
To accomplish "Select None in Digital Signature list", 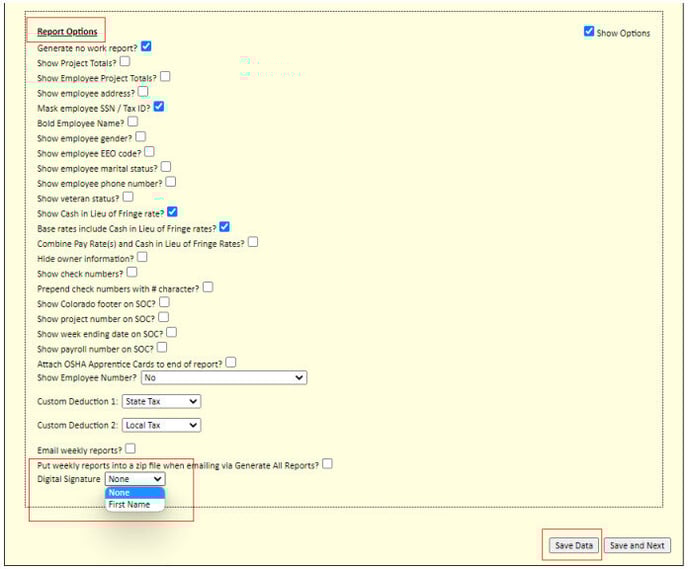I will tap(135, 493).
